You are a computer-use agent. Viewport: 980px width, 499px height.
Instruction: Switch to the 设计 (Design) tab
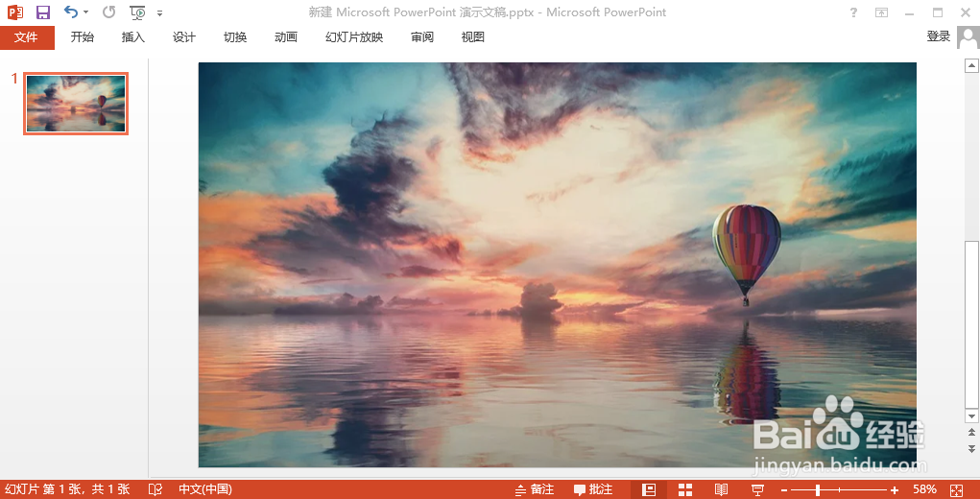pyautogui.click(x=184, y=37)
